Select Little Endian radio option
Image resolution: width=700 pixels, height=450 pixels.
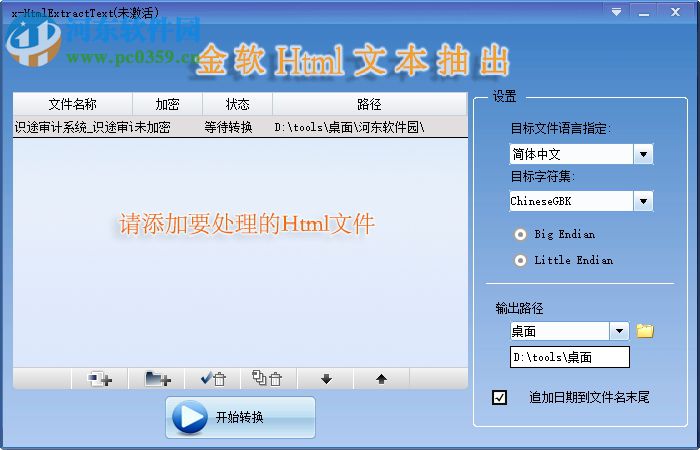520,260
